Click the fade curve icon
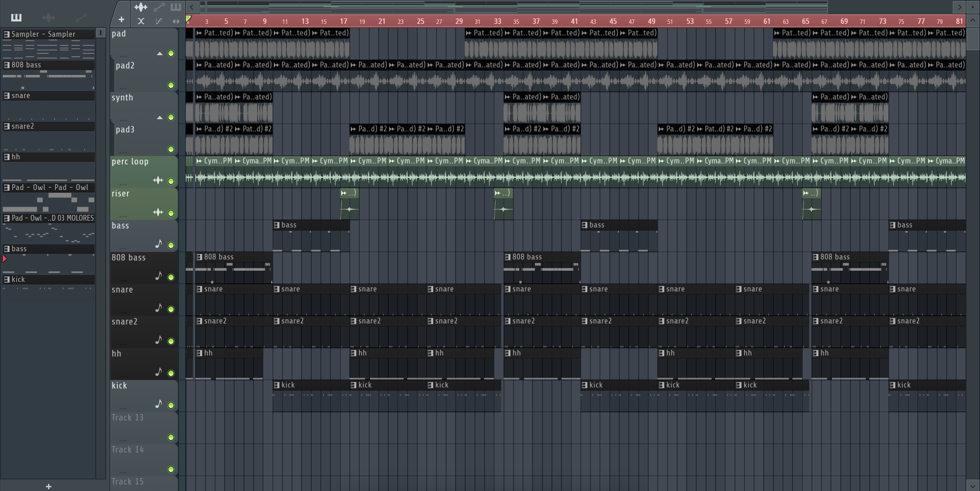This screenshot has width=980, height=491. (x=159, y=21)
